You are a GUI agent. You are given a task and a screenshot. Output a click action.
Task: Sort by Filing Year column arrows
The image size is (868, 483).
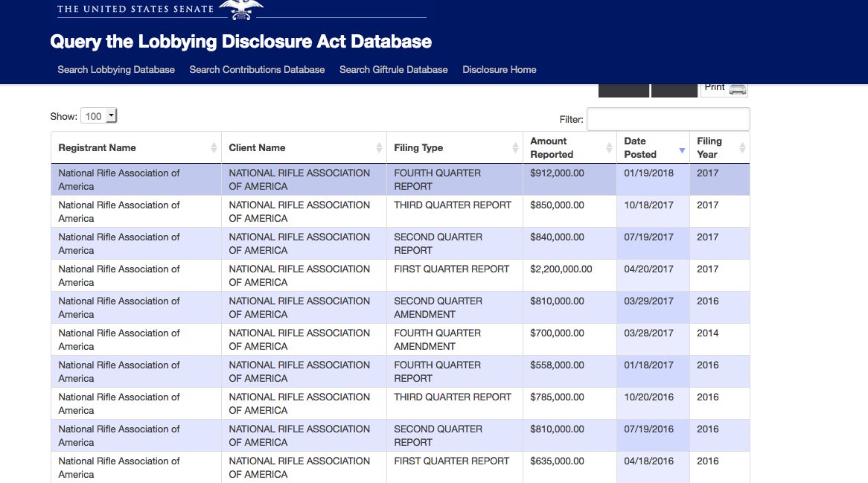pos(742,147)
